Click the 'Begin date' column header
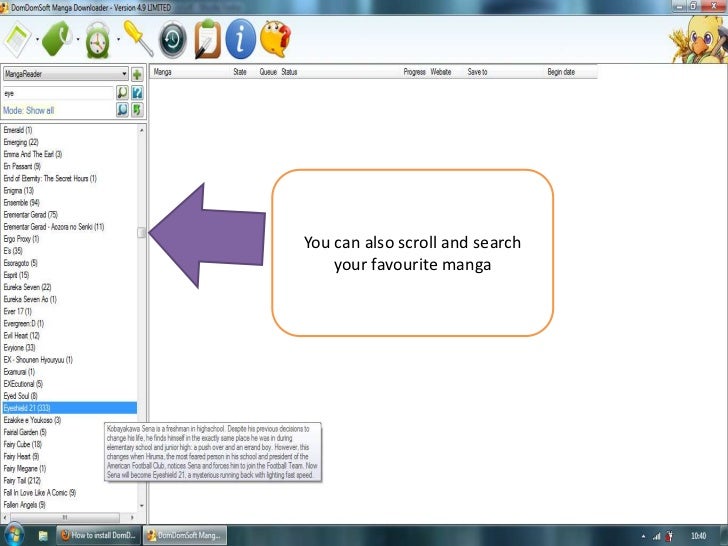The image size is (728, 546). 561,72
